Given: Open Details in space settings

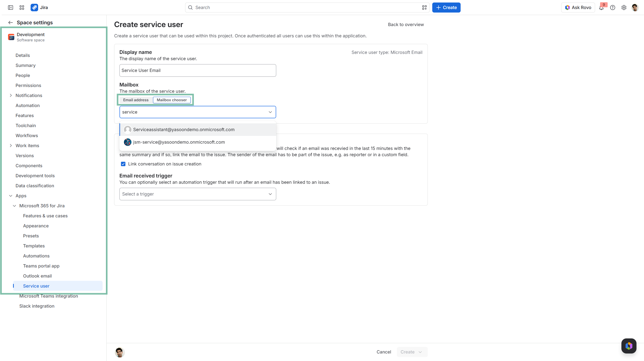Looking at the screenshot, I should [23, 55].
